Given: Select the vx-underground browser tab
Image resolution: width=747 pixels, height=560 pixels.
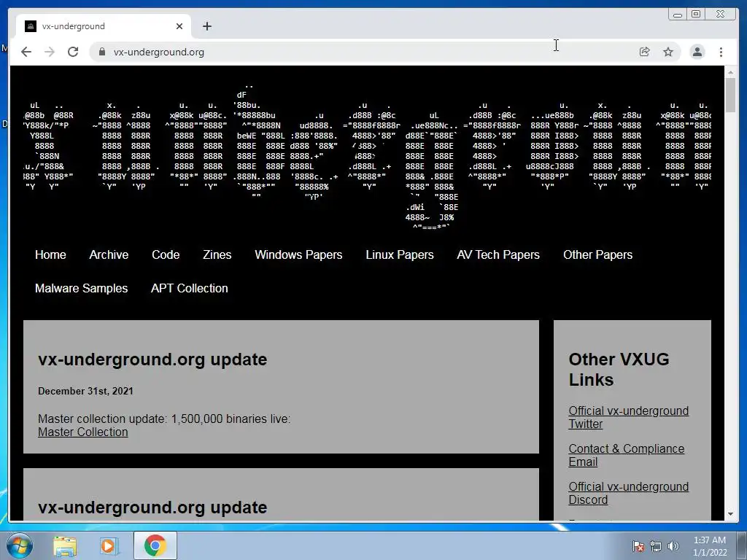Looking at the screenshot, I should (x=104, y=26).
